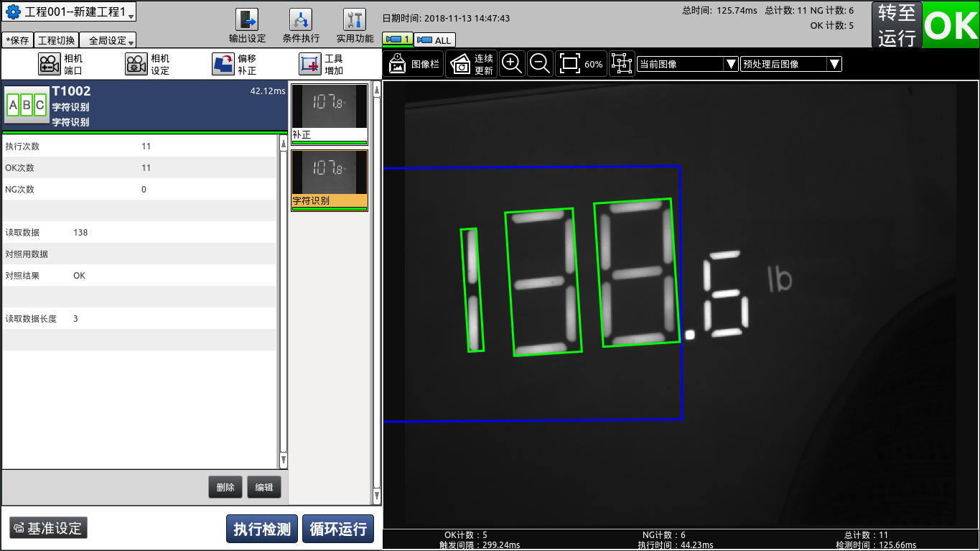The height and width of the screenshot is (551, 980).
Task: Click 基准设定 reference setting button
Action: tap(49, 528)
